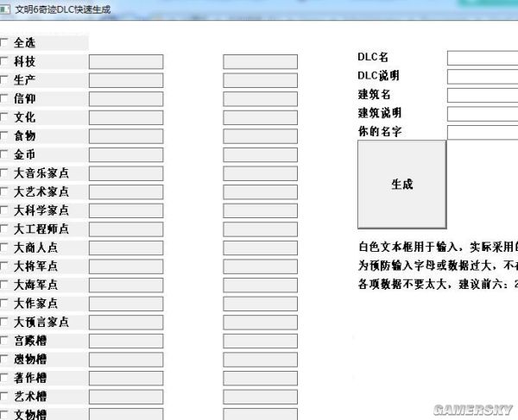Click the 建筑说明 label text
Image resolution: width=518 pixels, height=420 pixels.
click(380, 113)
